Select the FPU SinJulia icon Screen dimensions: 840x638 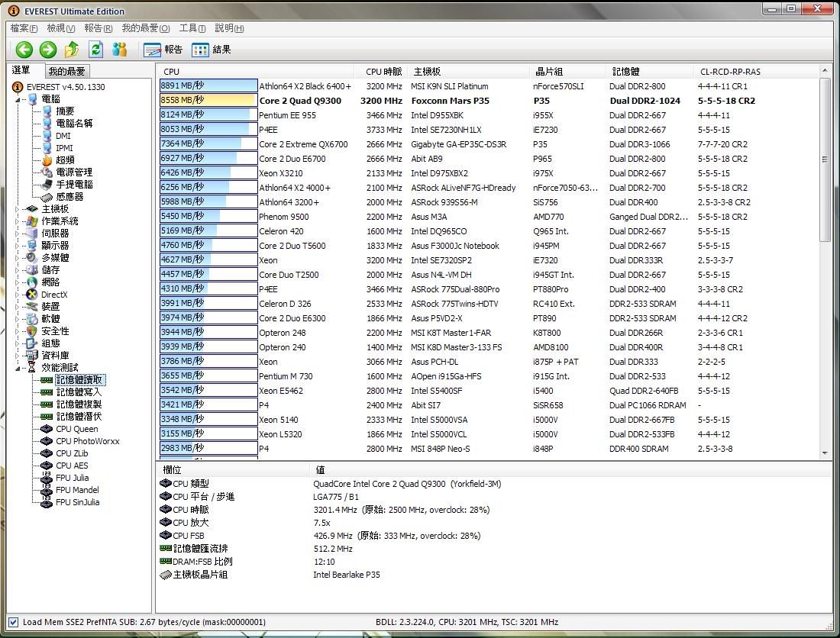[47, 503]
